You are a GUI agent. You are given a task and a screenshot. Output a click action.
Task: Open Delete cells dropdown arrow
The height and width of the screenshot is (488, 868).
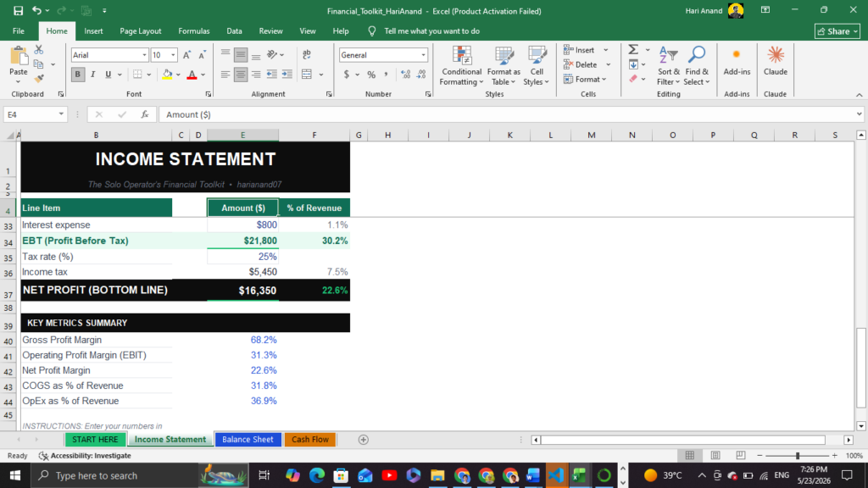(608, 64)
